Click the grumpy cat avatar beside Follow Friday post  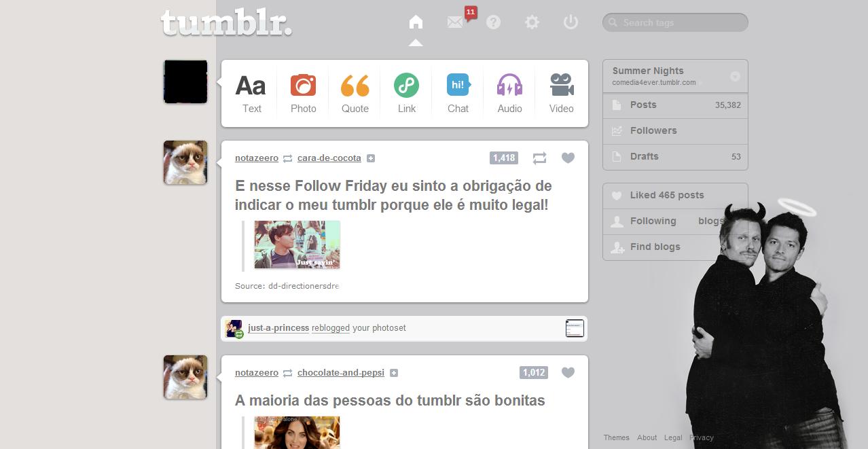pyautogui.click(x=185, y=162)
